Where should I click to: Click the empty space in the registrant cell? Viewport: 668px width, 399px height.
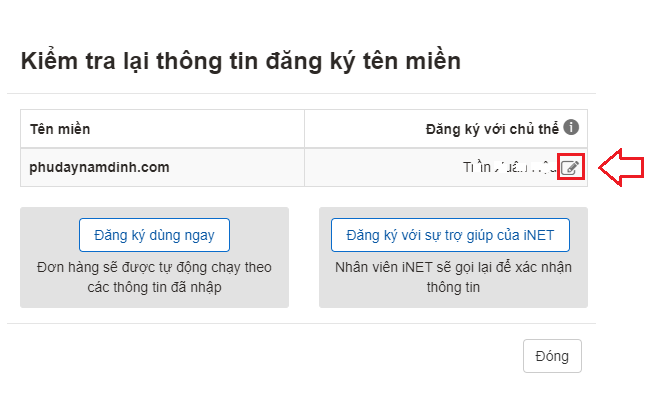click(x=383, y=167)
